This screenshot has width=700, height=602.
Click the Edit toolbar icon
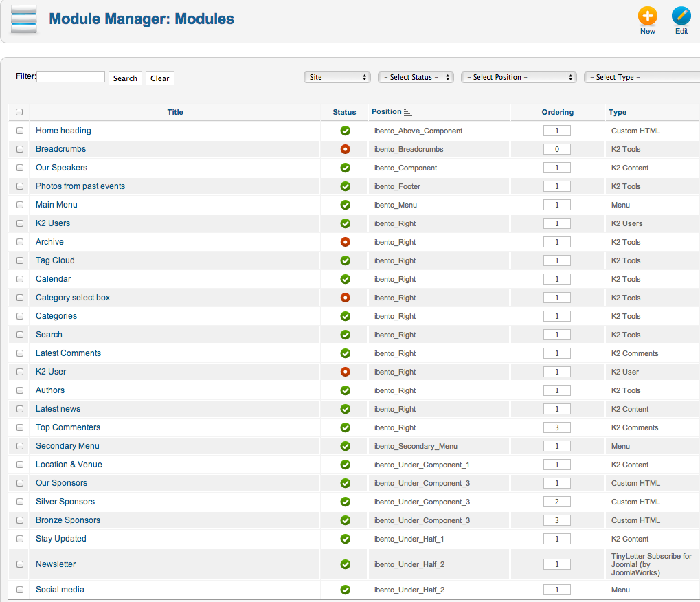point(681,16)
